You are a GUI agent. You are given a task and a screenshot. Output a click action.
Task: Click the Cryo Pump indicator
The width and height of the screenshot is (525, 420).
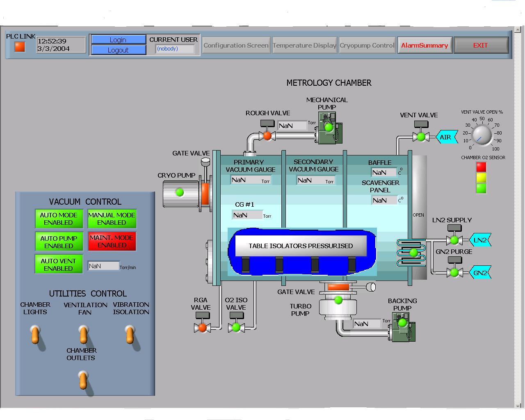[180, 192]
